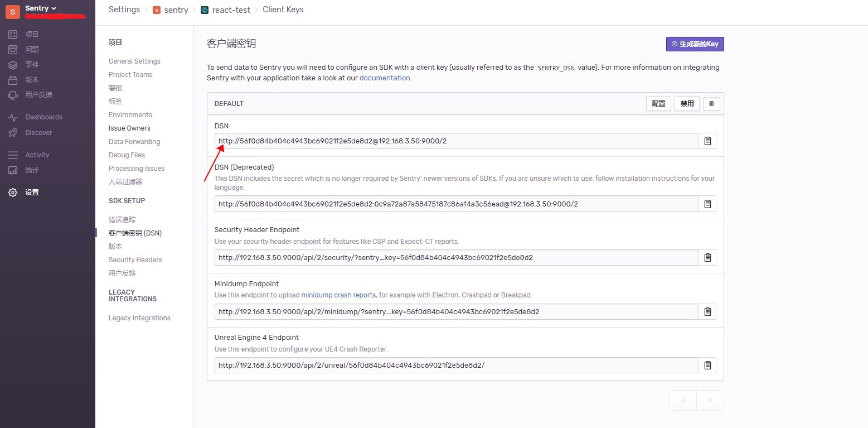Open Project Teams settings
The height and width of the screenshot is (428, 868).
tap(130, 75)
